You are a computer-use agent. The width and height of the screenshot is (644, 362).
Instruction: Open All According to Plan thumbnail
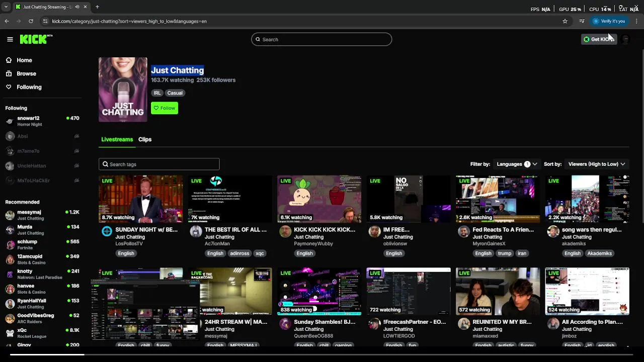pyautogui.click(x=587, y=291)
